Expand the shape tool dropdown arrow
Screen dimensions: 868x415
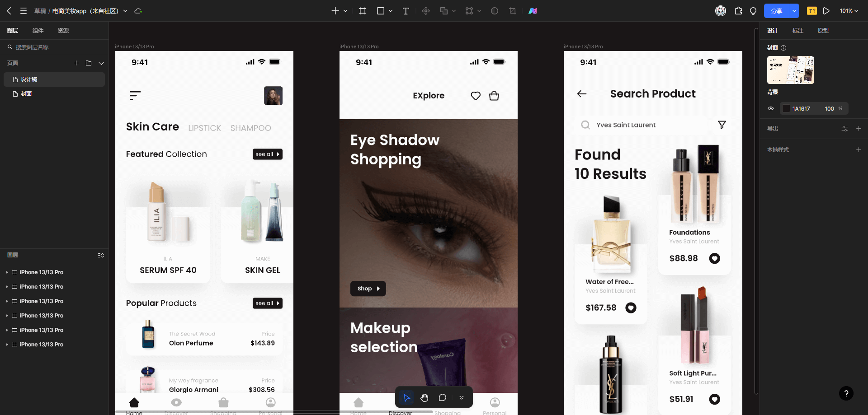click(391, 11)
